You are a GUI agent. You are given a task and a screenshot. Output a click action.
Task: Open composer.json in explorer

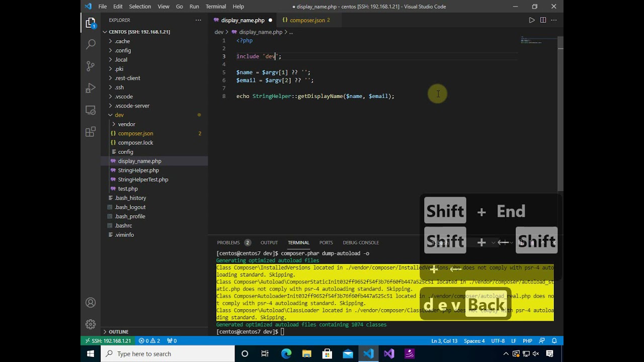click(154, 133)
